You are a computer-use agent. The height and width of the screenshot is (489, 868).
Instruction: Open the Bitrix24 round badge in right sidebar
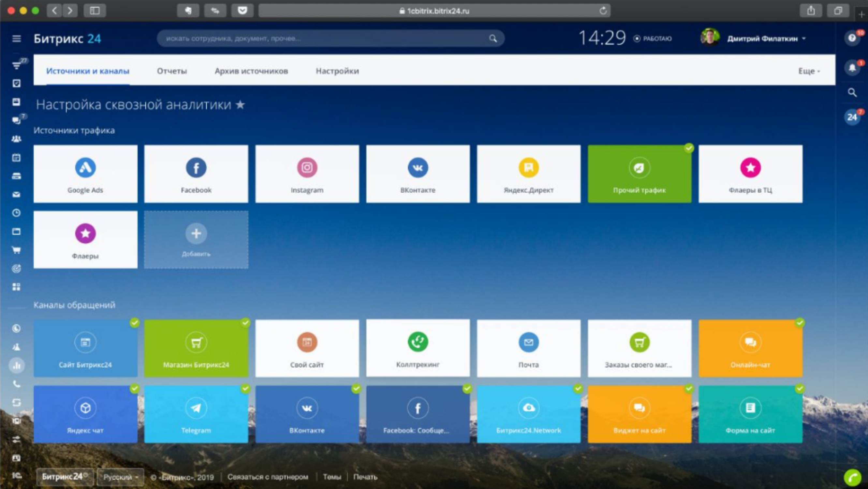[852, 117]
